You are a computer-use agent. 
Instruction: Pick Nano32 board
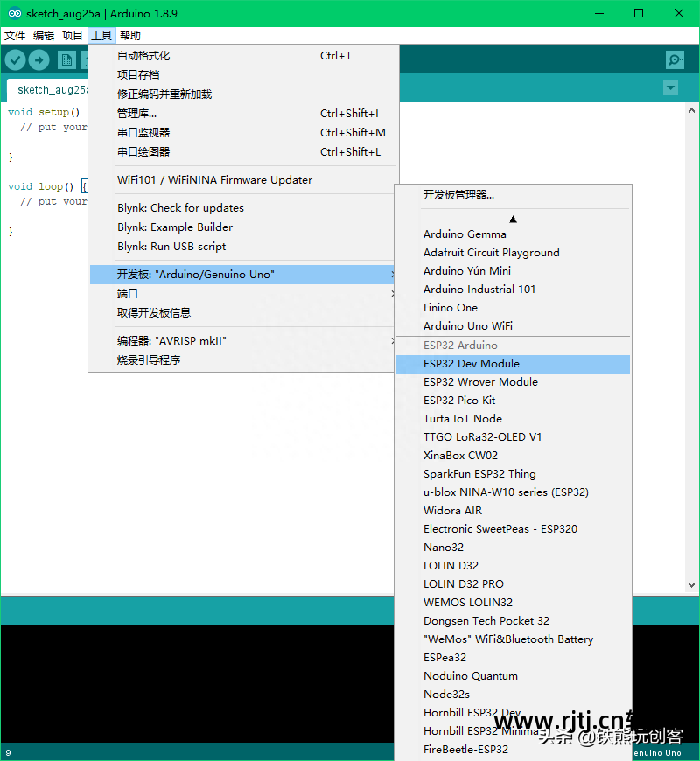click(513, 548)
